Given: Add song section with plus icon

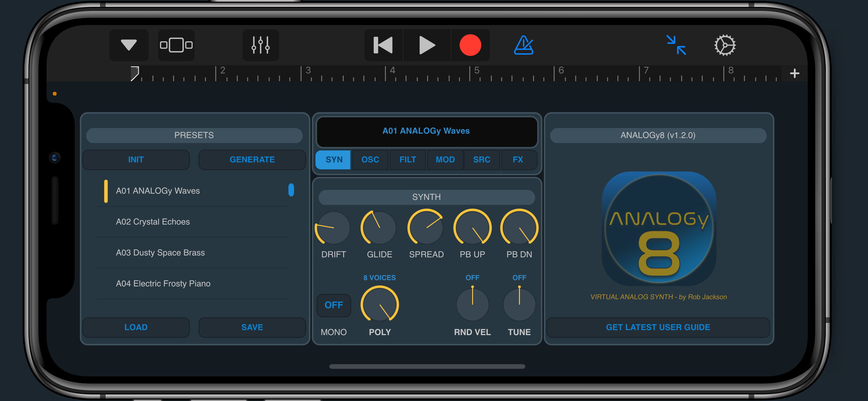Looking at the screenshot, I should [795, 73].
